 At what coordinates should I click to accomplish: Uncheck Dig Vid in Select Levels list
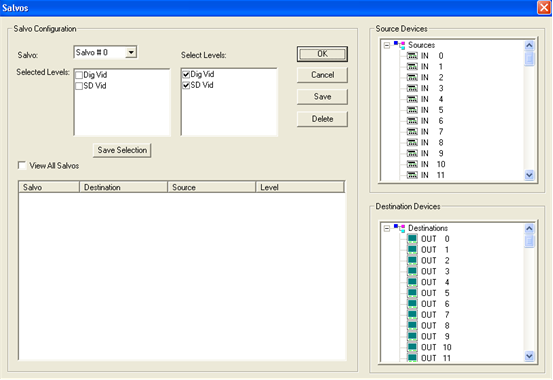pyautogui.click(x=186, y=74)
